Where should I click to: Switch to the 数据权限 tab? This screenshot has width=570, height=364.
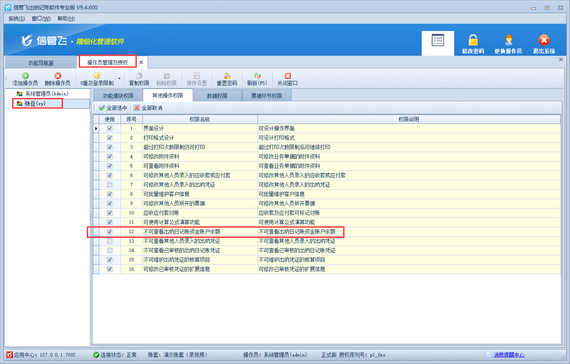217,96
